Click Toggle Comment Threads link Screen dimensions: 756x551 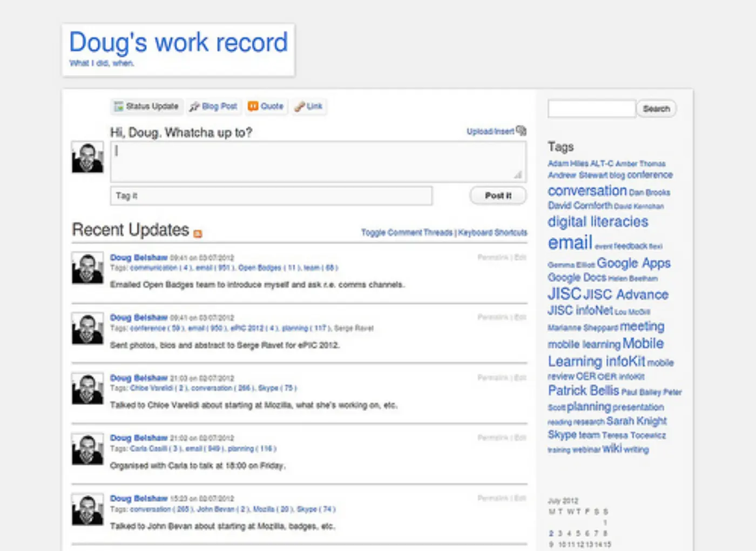pyautogui.click(x=407, y=232)
